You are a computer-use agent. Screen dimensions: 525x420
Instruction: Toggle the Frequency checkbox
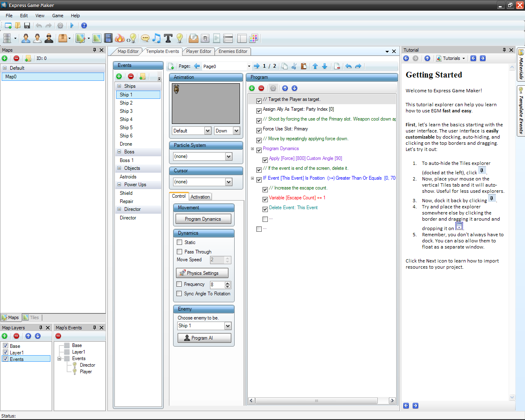point(179,284)
